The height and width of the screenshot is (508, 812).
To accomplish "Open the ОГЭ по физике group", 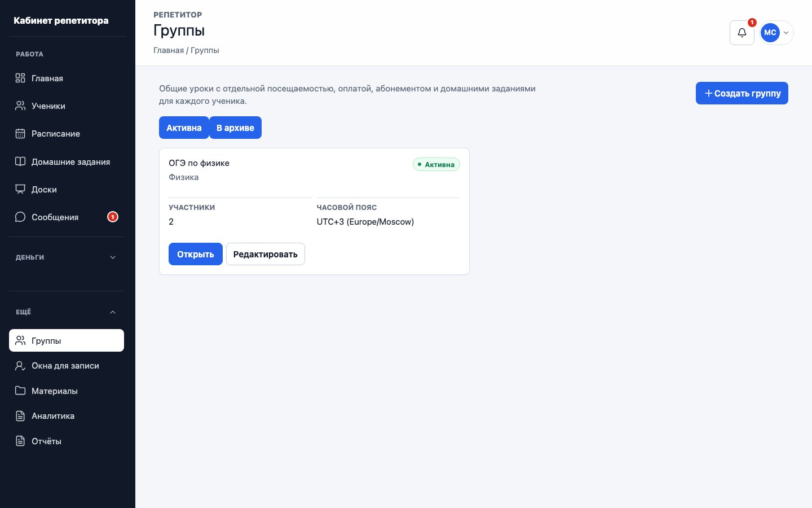I will coord(196,254).
